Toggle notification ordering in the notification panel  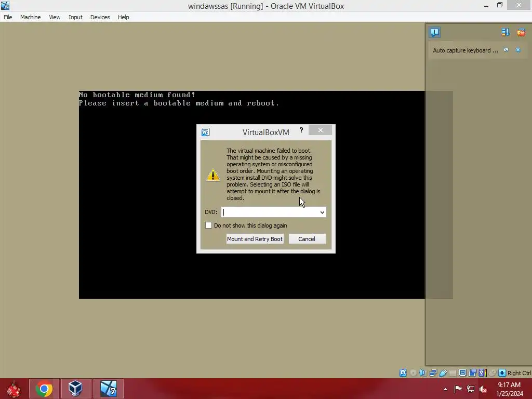506,32
